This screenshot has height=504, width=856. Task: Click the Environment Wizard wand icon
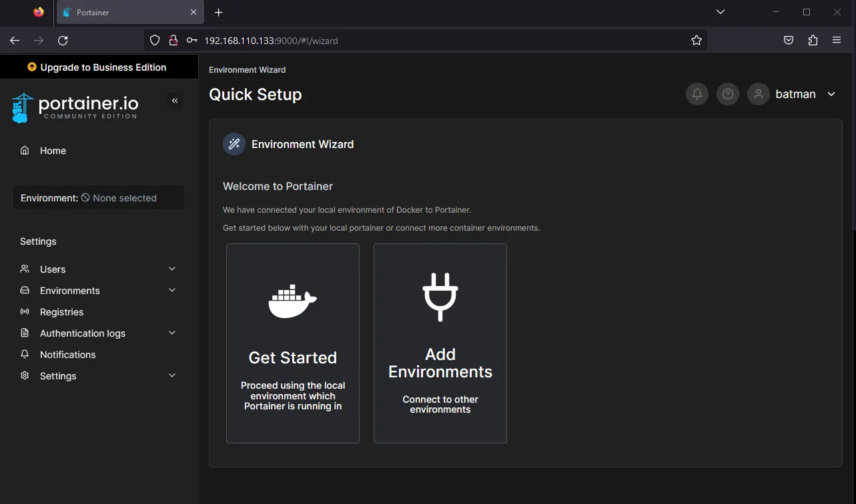[x=234, y=144]
